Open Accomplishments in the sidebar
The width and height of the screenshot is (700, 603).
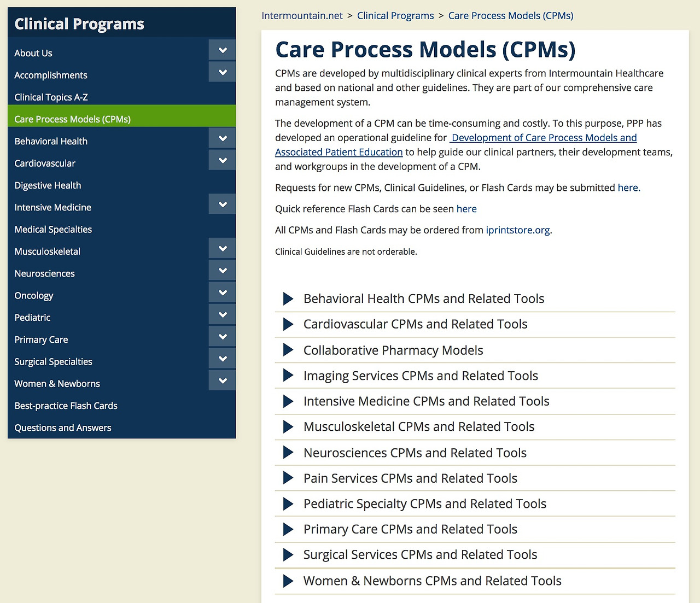coord(51,75)
